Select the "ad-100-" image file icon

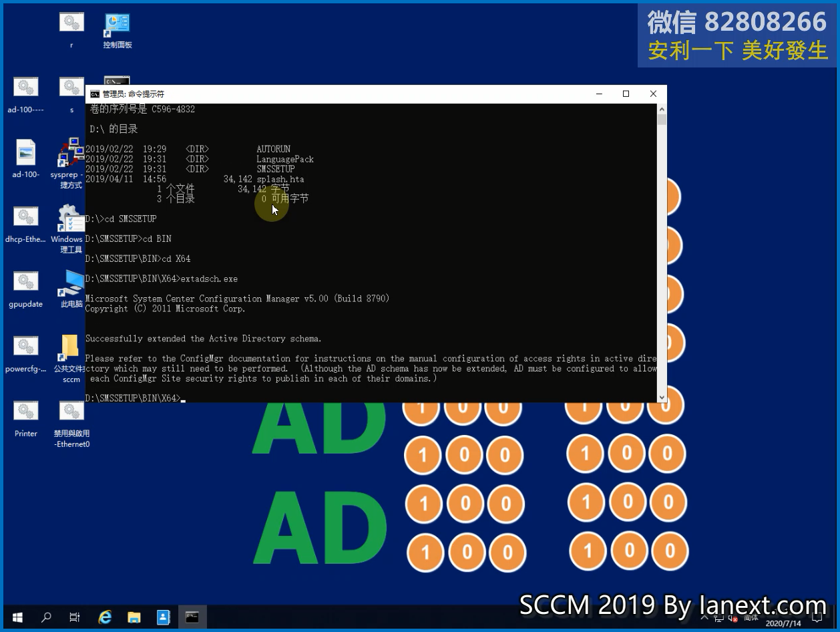(x=25, y=160)
